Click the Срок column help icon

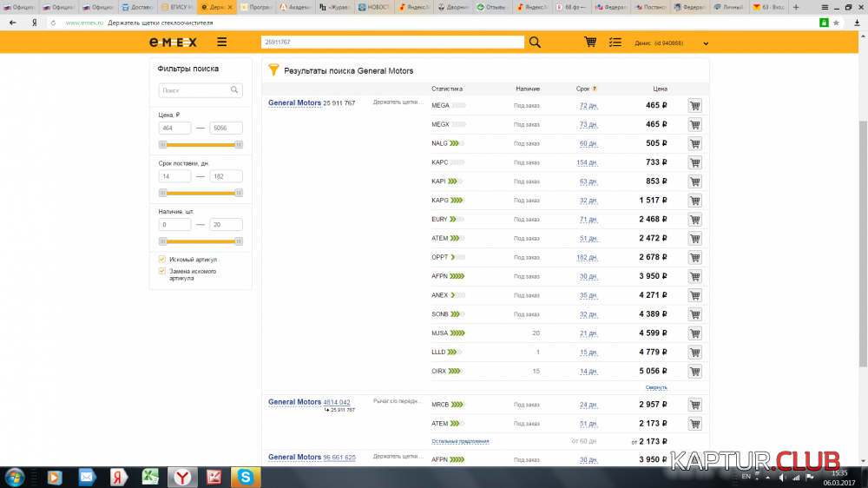595,89
